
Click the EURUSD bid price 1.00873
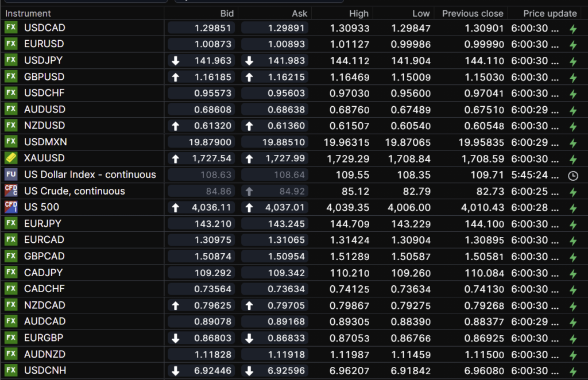213,44
